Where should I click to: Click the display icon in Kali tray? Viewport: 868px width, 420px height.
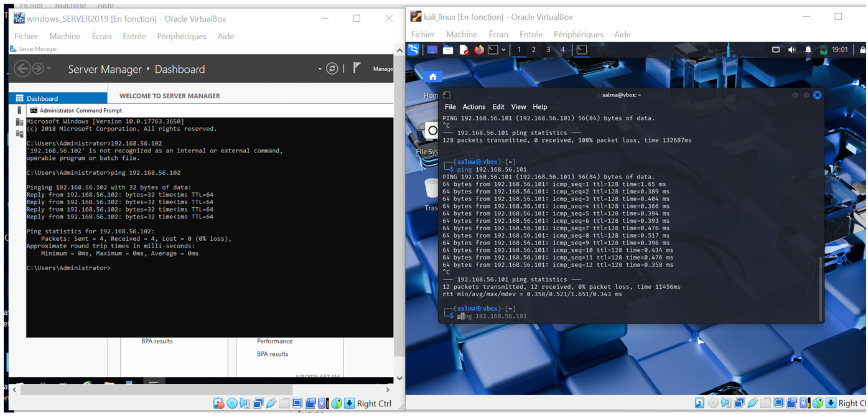(x=776, y=50)
